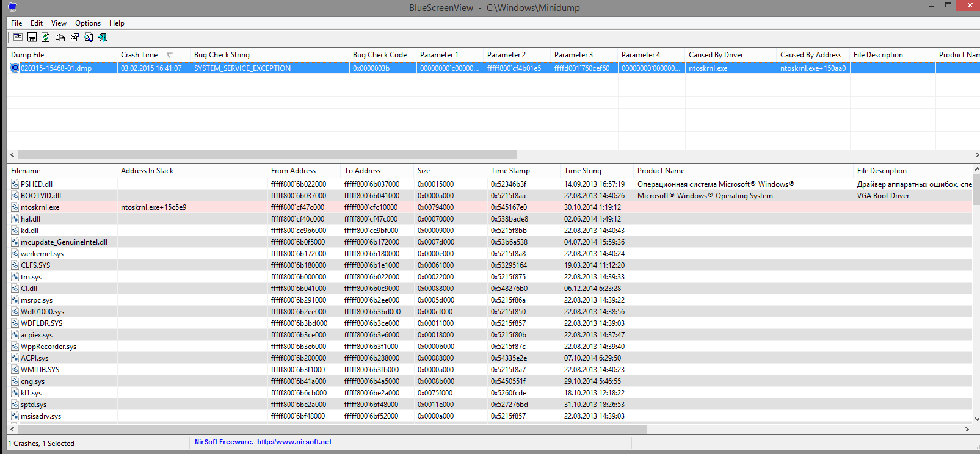
Task: Click the BlueScreenView app icon in title bar
Action: (12, 7)
